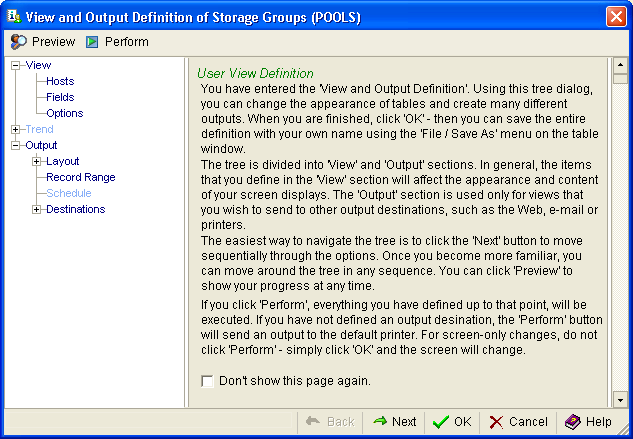Open Help with the book button
This screenshot has width=633, height=439.
588,422
